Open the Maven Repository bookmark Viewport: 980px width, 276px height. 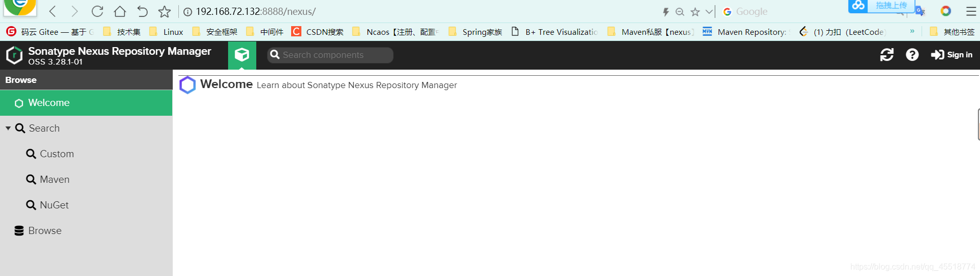(746, 32)
